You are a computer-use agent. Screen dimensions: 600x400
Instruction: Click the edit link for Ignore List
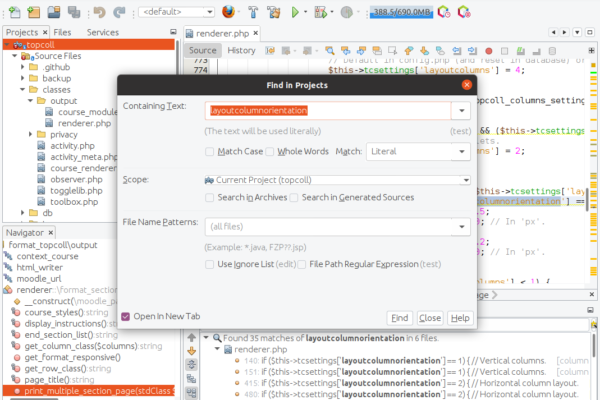pos(285,264)
